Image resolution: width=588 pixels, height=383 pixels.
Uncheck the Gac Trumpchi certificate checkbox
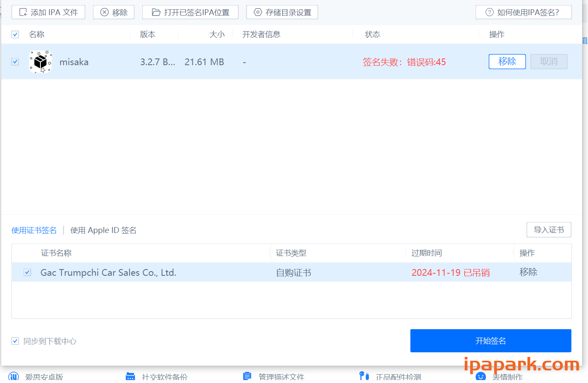(x=27, y=272)
